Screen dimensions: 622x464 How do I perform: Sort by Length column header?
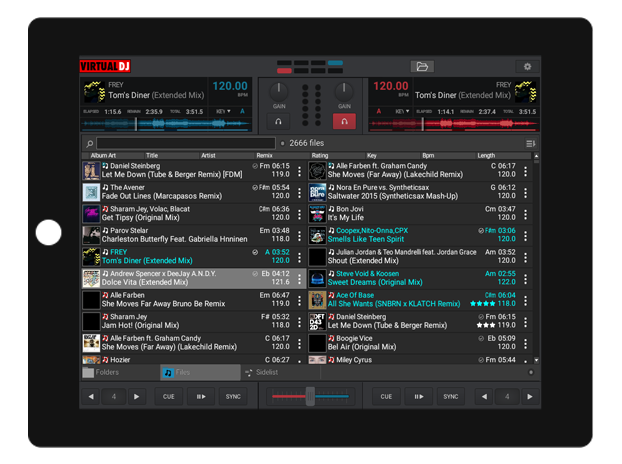[x=486, y=155]
